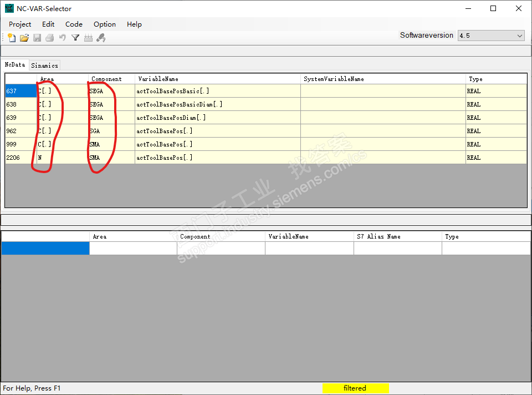Click the SystemVariableName column header
Viewport: 532px width, 395px height.
[x=383, y=79]
